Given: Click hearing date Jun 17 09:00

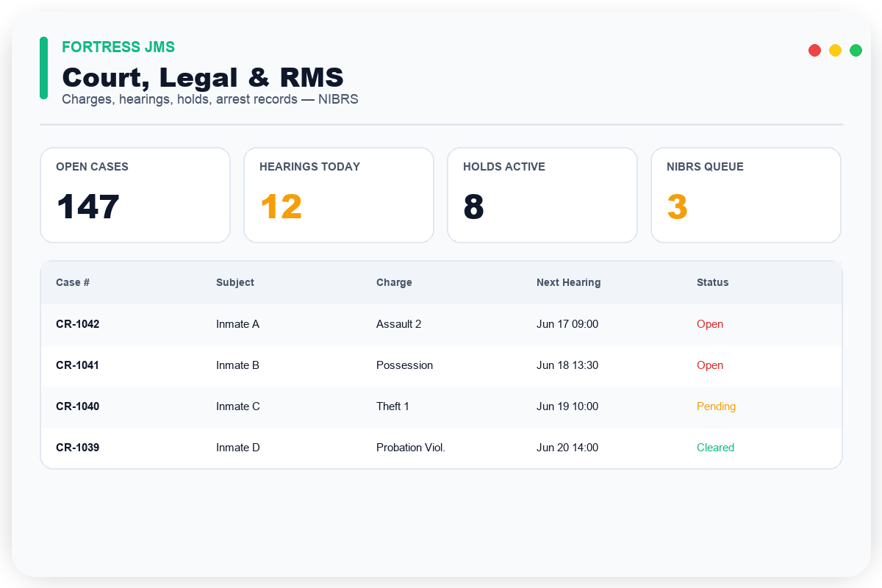Looking at the screenshot, I should click(567, 324).
